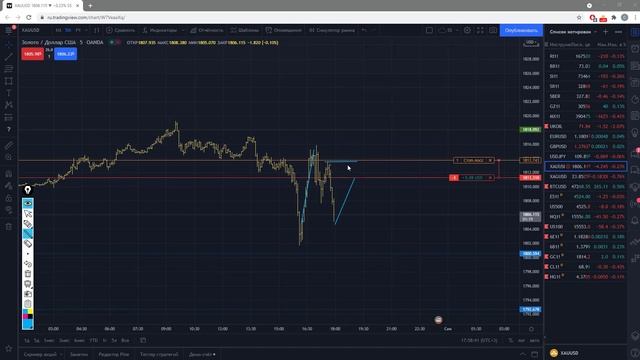Open the Notes tab in bottom panel
The image size is (640, 360).
tap(79, 354)
